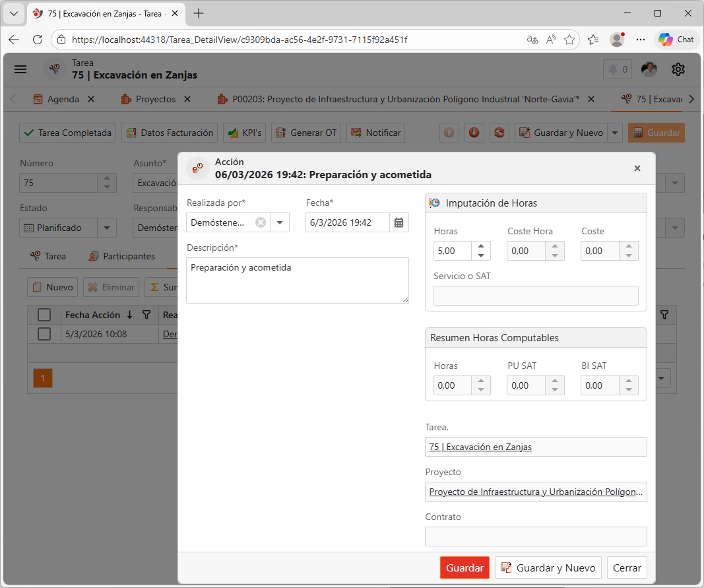Click the Descripción text area

pyautogui.click(x=297, y=280)
